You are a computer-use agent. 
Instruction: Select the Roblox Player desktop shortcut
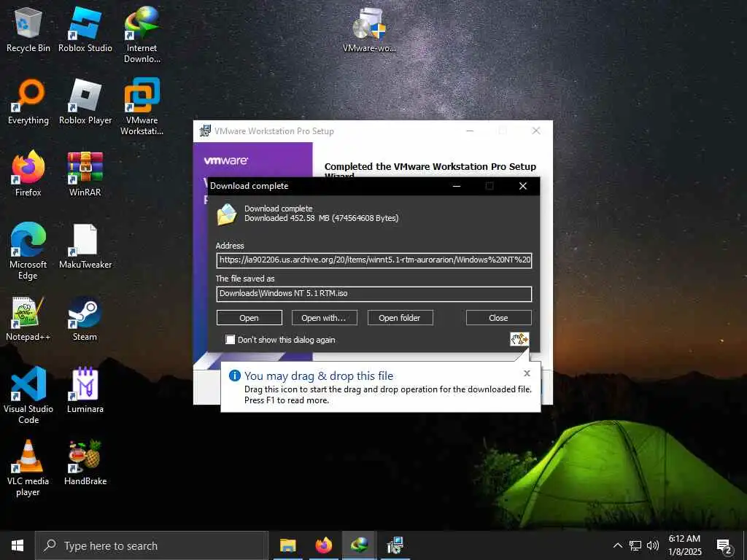pyautogui.click(x=85, y=102)
